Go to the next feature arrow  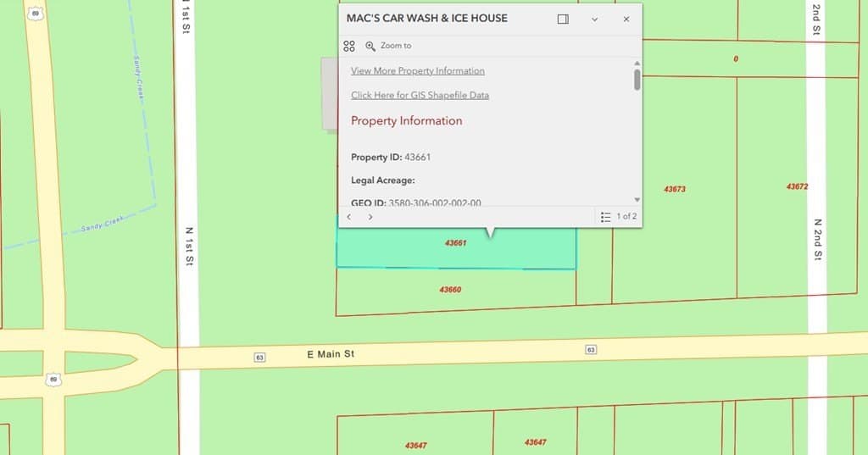coord(370,217)
